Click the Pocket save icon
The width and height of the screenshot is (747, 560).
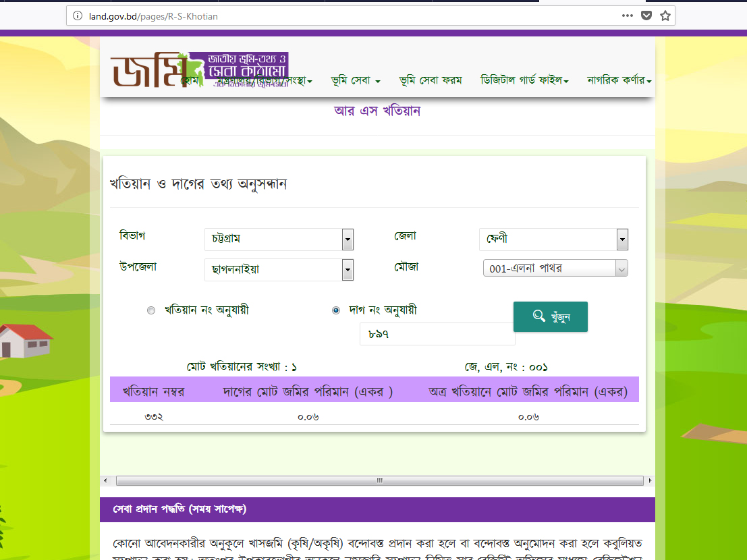646,16
